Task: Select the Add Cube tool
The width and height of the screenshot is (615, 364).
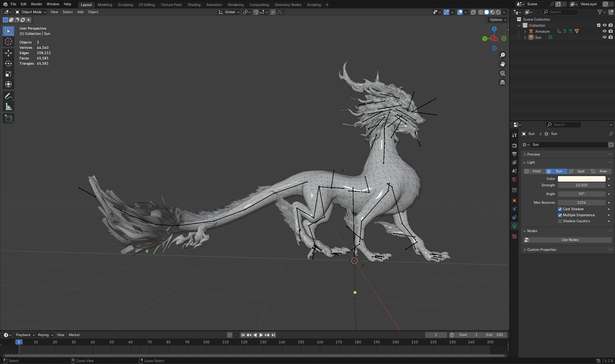Action: coord(8,118)
